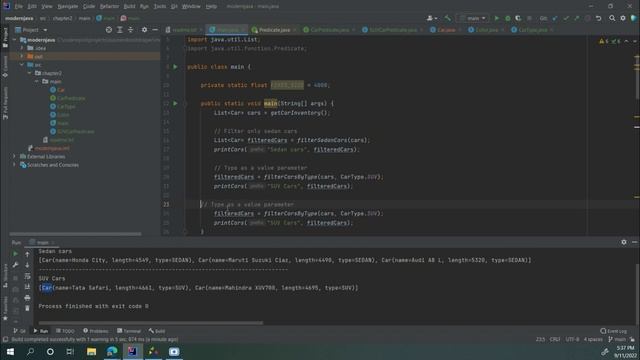This screenshot has height=360, width=640.
Task: Clear all console output trash icon
Action: [x=27, y=308]
